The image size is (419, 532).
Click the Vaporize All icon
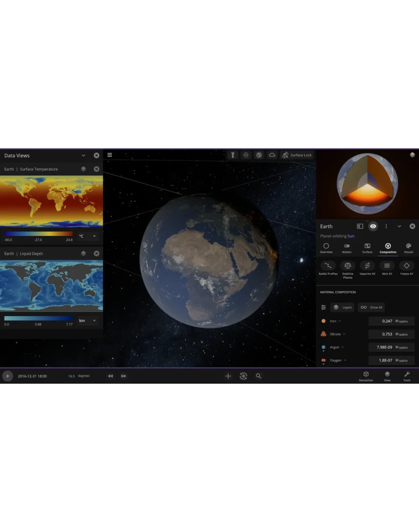coord(367,266)
